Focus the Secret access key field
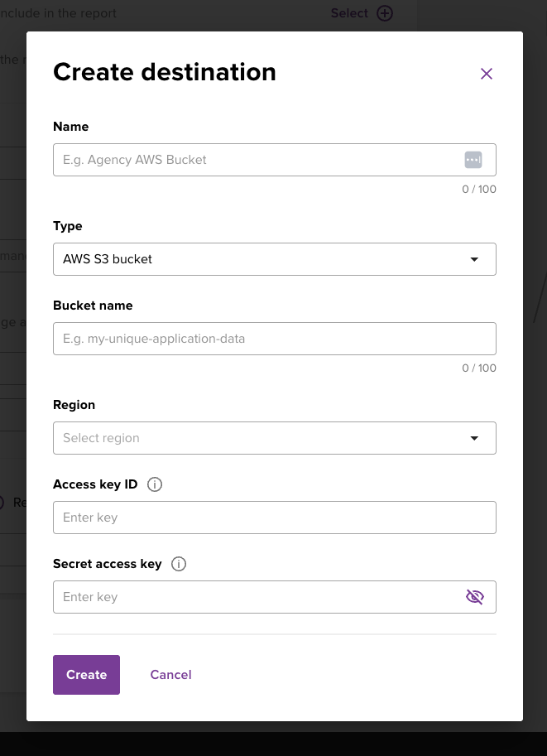 pos(257,597)
